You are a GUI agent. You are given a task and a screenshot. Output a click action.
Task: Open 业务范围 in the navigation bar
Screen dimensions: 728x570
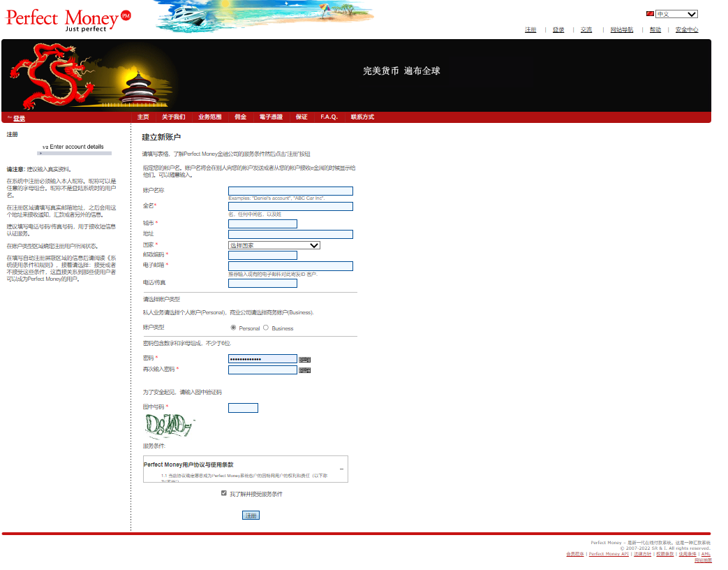click(210, 117)
